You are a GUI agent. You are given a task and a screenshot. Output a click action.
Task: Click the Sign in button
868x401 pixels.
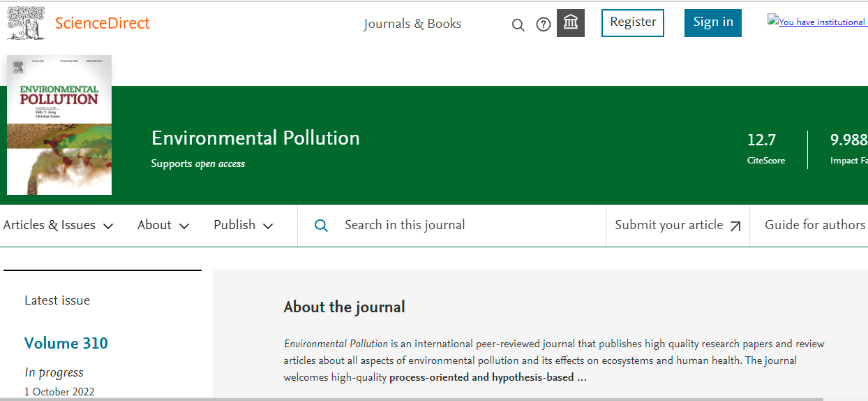tap(712, 22)
